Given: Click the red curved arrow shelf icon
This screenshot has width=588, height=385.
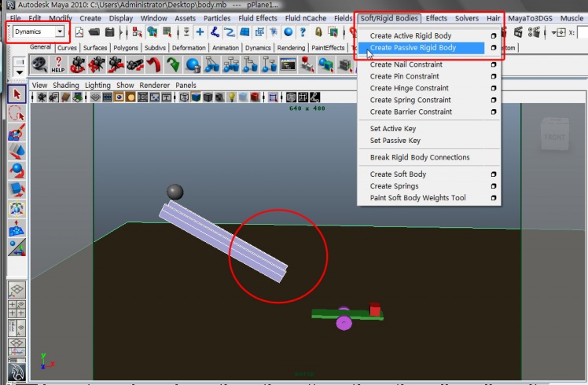Looking at the screenshot, I should pyautogui.click(x=154, y=64).
